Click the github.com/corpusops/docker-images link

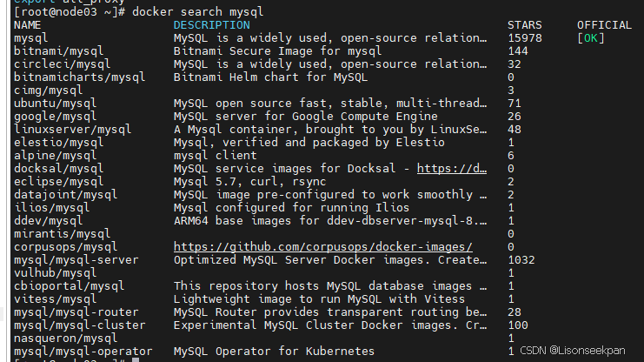coord(322,247)
